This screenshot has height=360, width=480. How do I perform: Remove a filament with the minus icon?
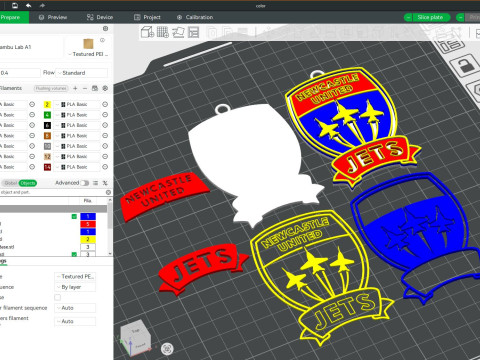85,88
